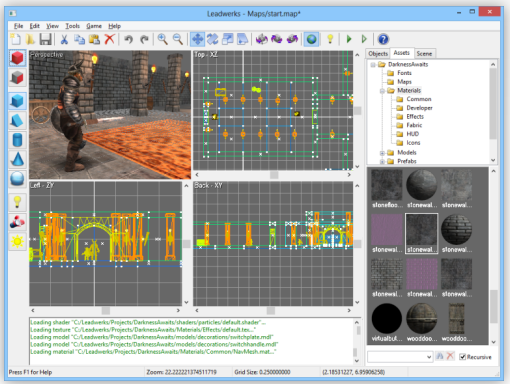Select the sun Directional Light tool
510x384 pixels.
click(17, 241)
